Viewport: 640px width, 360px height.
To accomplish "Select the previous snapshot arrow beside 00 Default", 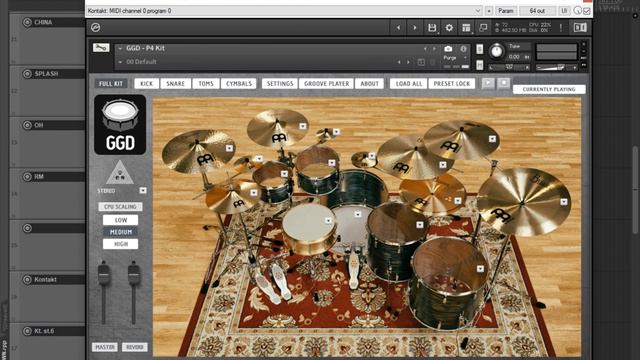I will (399, 62).
